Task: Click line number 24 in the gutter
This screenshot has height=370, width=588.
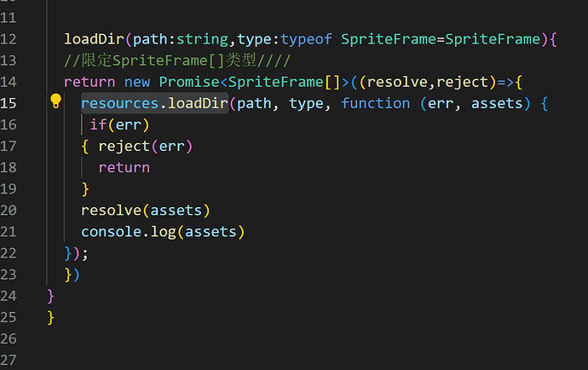Action: click(x=9, y=296)
